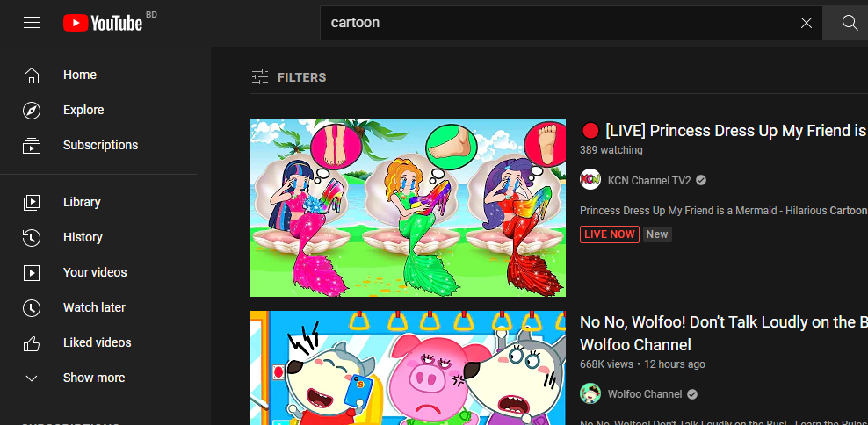Click the Home icon in sidebar
The image size is (868, 425).
tap(32, 76)
